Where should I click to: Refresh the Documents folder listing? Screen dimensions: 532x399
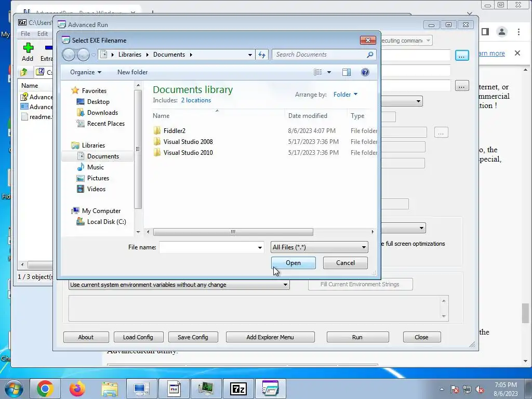point(262,55)
